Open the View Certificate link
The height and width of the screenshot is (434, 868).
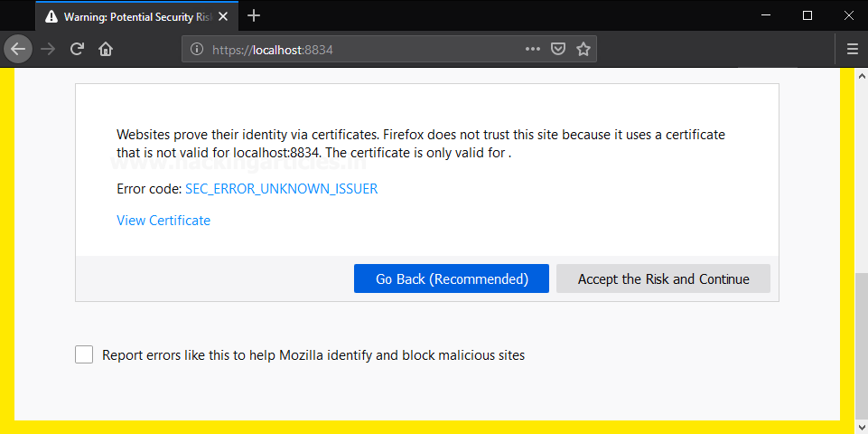click(163, 221)
